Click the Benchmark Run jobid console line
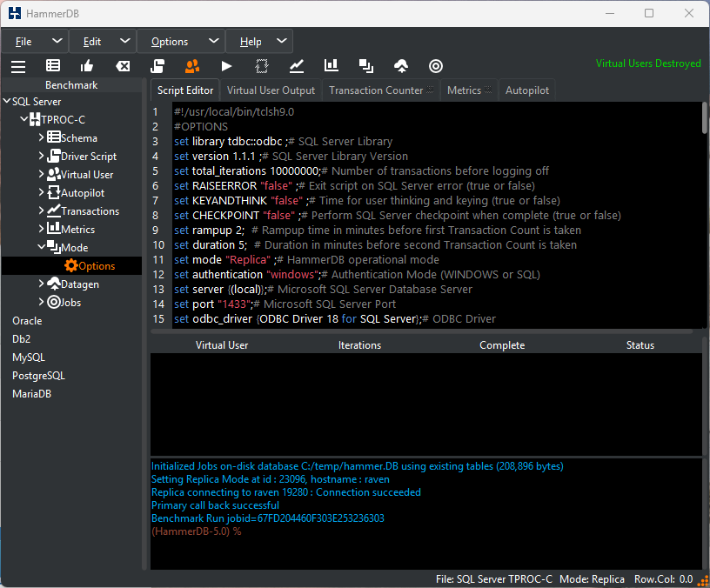Image resolution: width=710 pixels, height=588 pixels. coord(268,518)
